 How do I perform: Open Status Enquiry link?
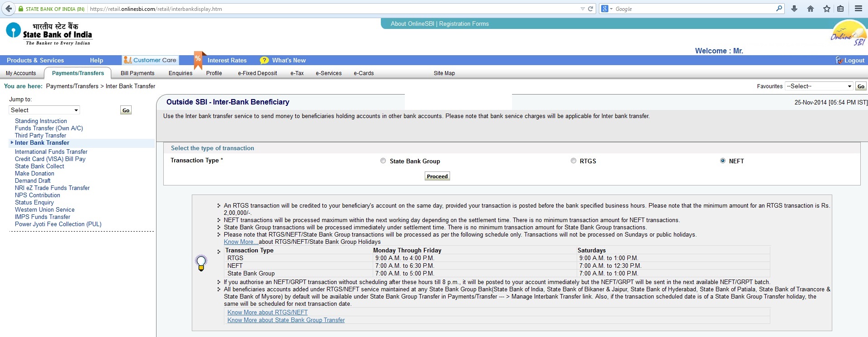[34, 202]
